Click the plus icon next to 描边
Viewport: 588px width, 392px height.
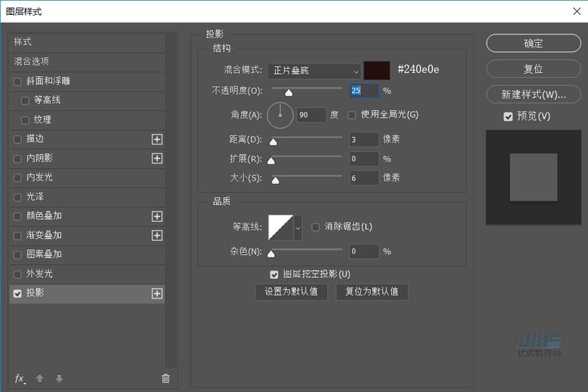coord(156,139)
